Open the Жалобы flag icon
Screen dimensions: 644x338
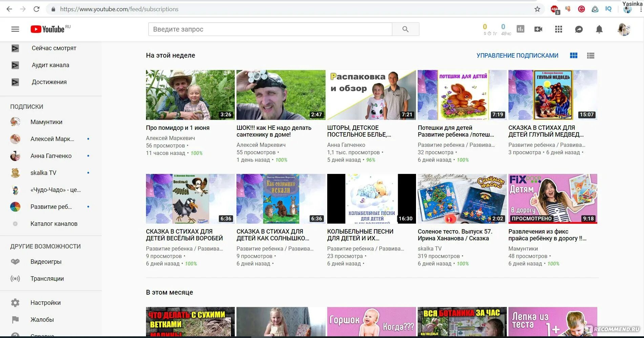[x=15, y=320]
